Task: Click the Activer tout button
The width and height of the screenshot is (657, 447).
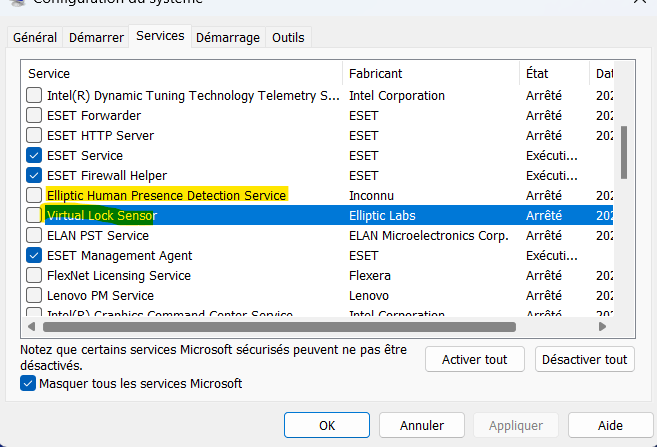Action: 474,359
